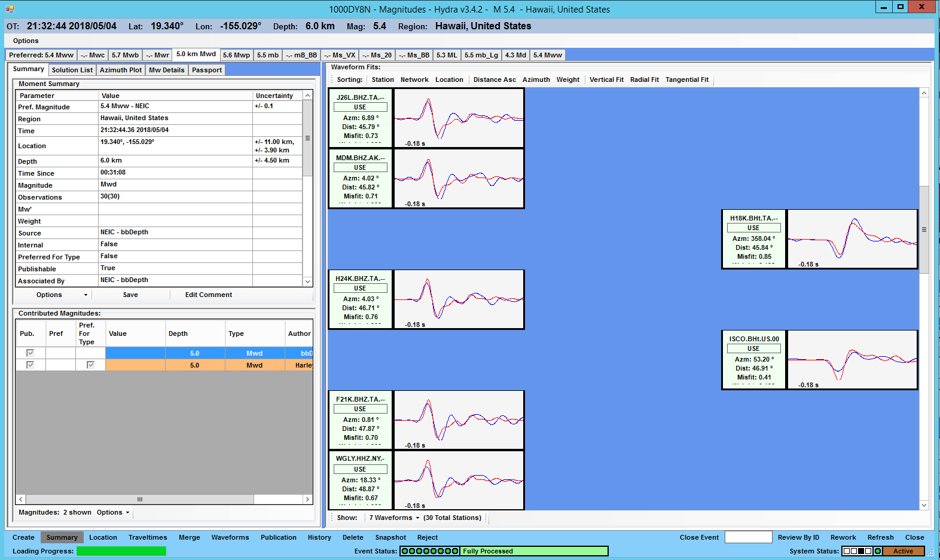This screenshot has height=560, width=940.
Task: Click scroll-down arrow of Moment Summary table
Action: (307, 281)
